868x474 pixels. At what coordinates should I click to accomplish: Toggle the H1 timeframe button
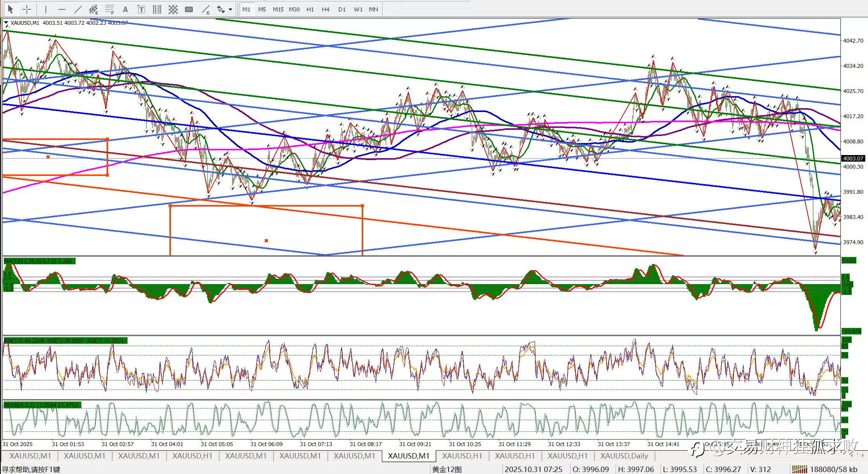point(310,9)
